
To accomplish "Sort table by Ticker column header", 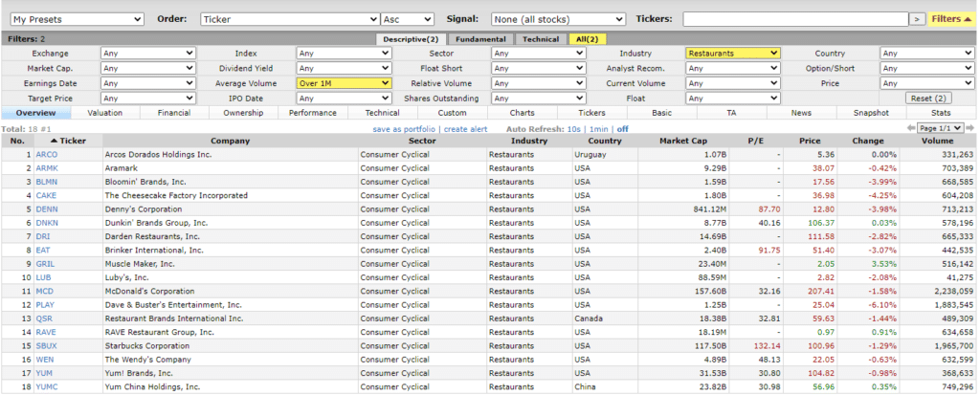I will click(x=68, y=141).
